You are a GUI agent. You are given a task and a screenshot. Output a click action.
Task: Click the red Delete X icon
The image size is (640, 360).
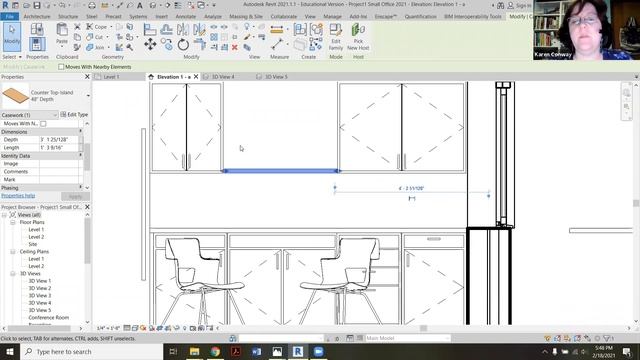[235, 47]
